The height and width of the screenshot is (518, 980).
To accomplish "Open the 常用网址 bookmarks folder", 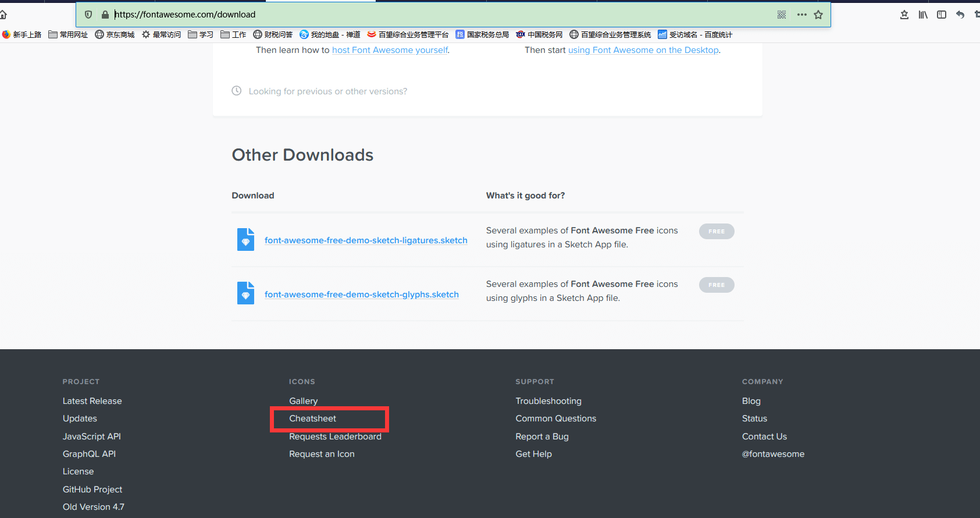I will pos(68,34).
